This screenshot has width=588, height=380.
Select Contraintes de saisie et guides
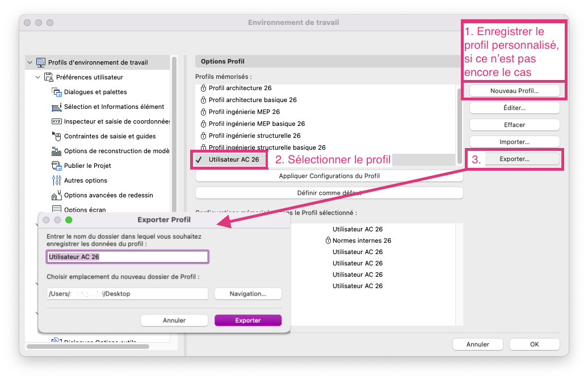point(110,136)
